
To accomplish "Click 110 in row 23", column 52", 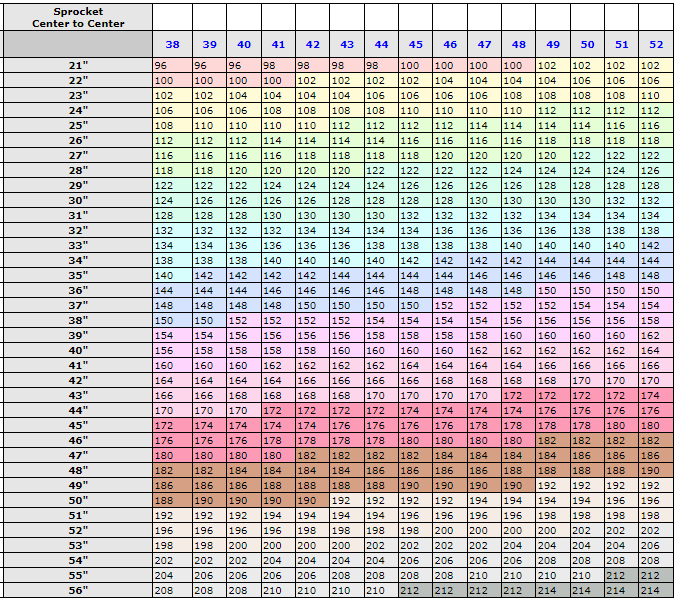I will pos(656,95).
